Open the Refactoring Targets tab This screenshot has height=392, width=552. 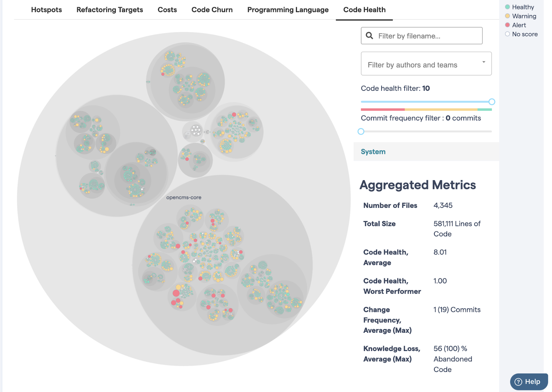pos(109,10)
